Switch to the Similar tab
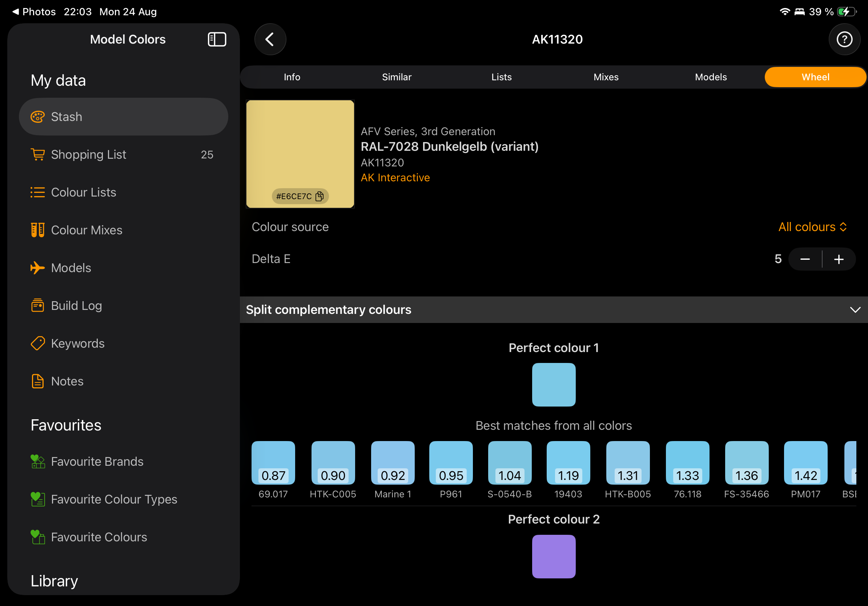Screen dimensions: 868x606 pos(397,77)
